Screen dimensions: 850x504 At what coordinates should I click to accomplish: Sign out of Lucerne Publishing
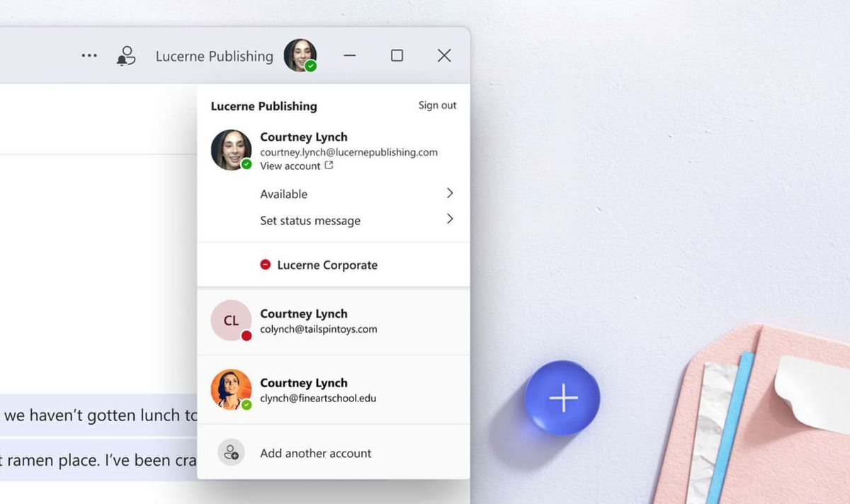[x=437, y=105]
